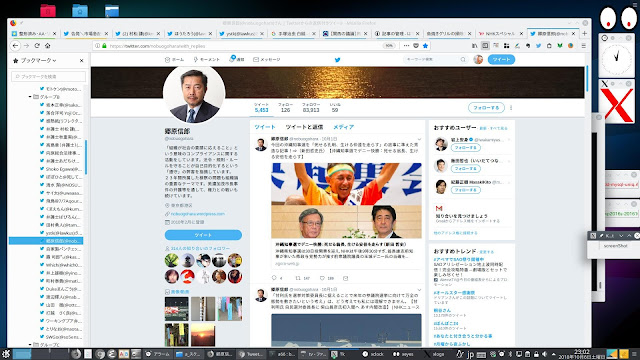
Task: Click the blue ツイート button in Twitter header
Action: pyautogui.click(x=501, y=60)
